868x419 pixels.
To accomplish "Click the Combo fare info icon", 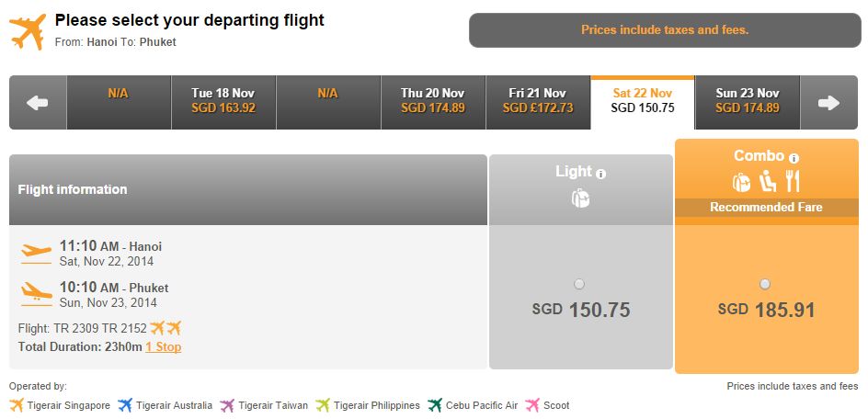I will pos(794,158).
